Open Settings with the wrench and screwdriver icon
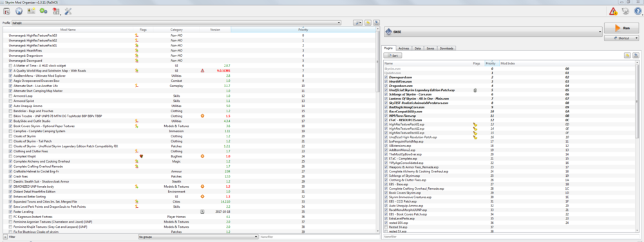The width and height of the screenshot is (644, 242). 68,11
